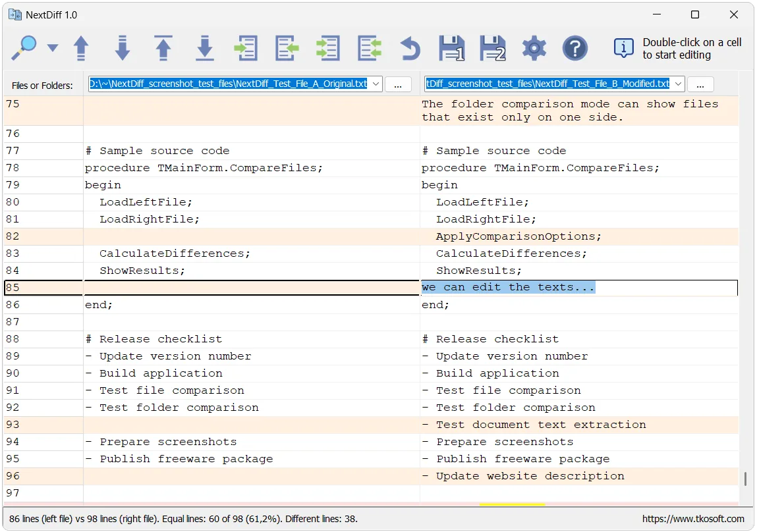Save file 1 using the floppy disk icon

pyautogui.click(x=451, y=48)
